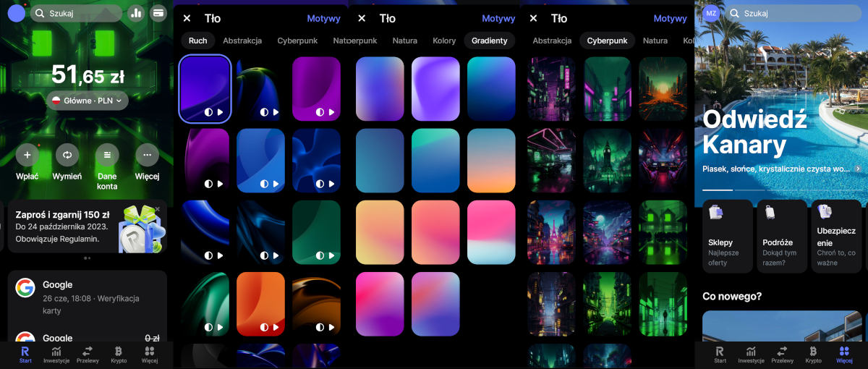Image resolution: width=868 pixels, height=369 pixels.
Task: Select the Cyberpunk tab in the right panel
Action: (607, 41)
